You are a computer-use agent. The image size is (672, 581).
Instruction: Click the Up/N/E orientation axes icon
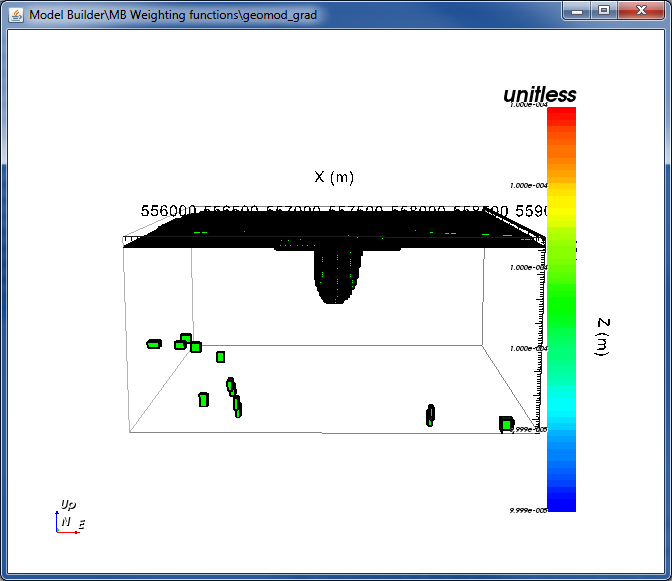69,517
